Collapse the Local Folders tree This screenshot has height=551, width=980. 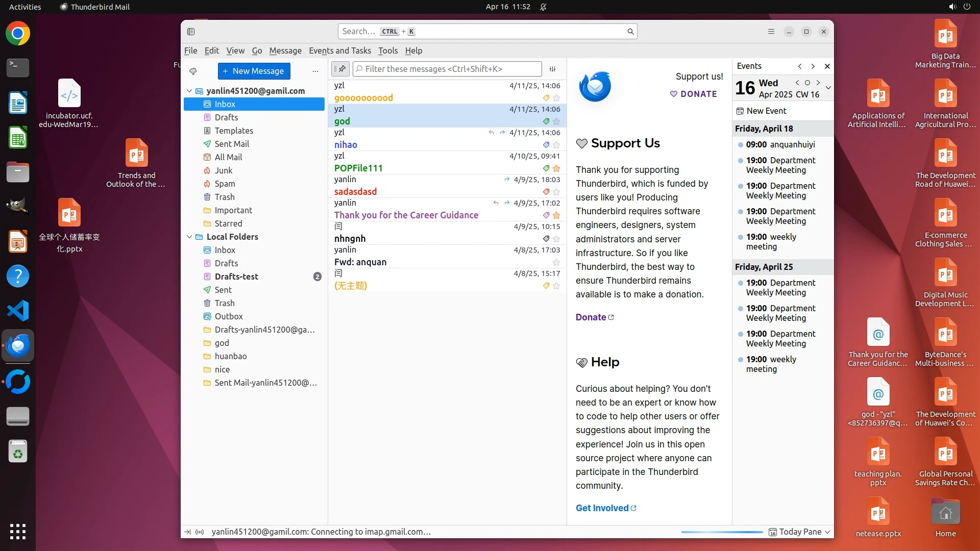tap(189, 237)
